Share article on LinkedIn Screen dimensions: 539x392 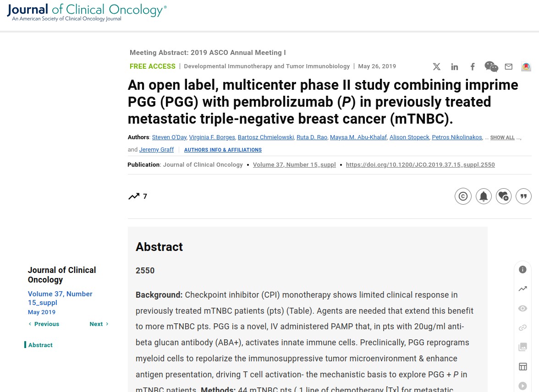pyautogui.click(x=455, y=67)
